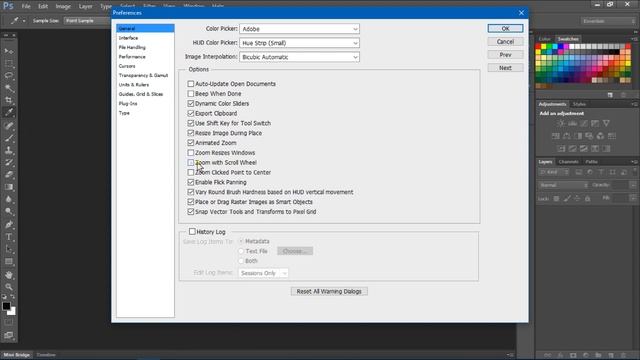The height and width of the screenshot is (360, 640).
Task: Select the Lasso tool
Action: click(9, 76)
